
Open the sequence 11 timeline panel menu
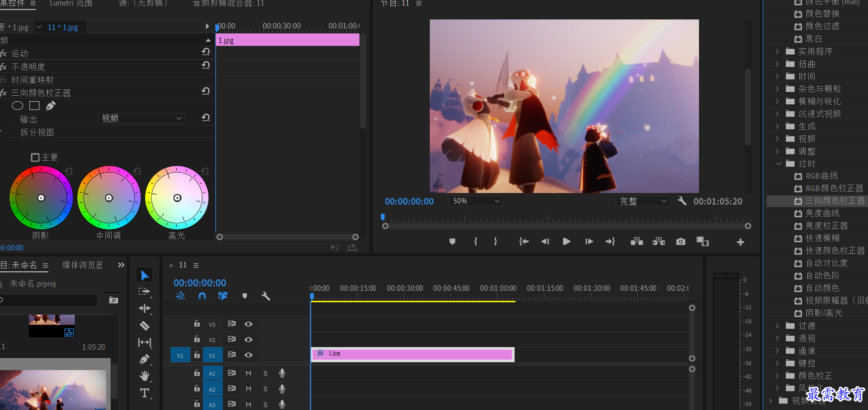[x=196, y=265]
